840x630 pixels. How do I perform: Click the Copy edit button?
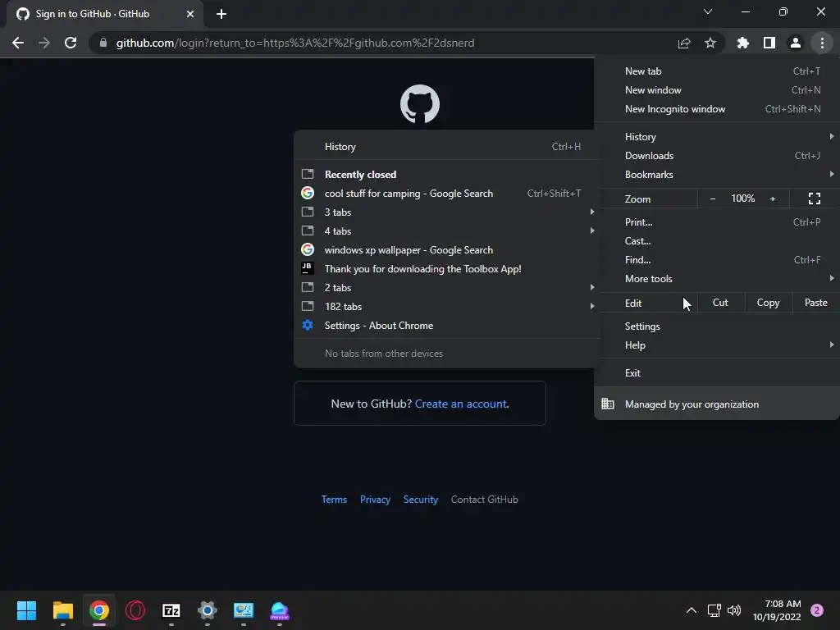coord(768,303)
